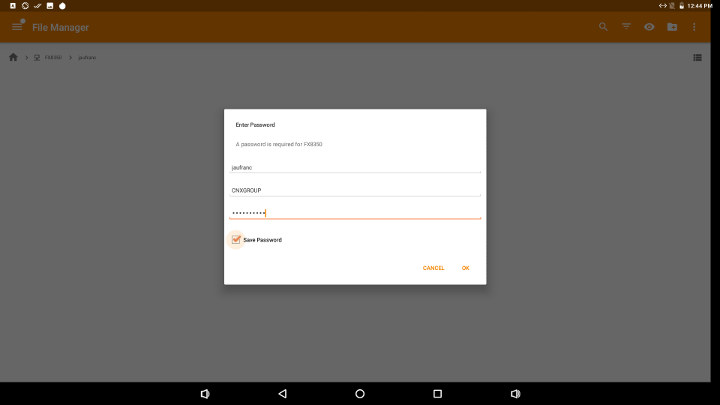Click the search magnifier icon
Screen dimensions: 720x405
click(603, 27)
